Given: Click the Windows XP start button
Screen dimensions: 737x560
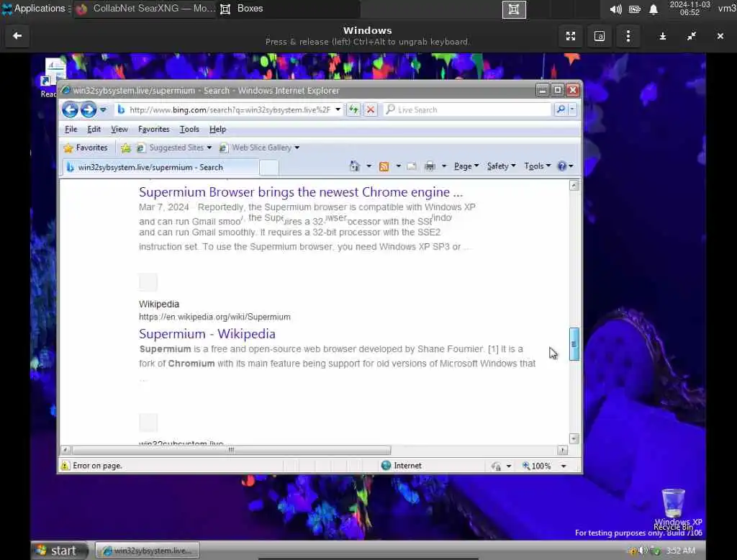Looking at the screenshot, I should [x=60, y=550].
